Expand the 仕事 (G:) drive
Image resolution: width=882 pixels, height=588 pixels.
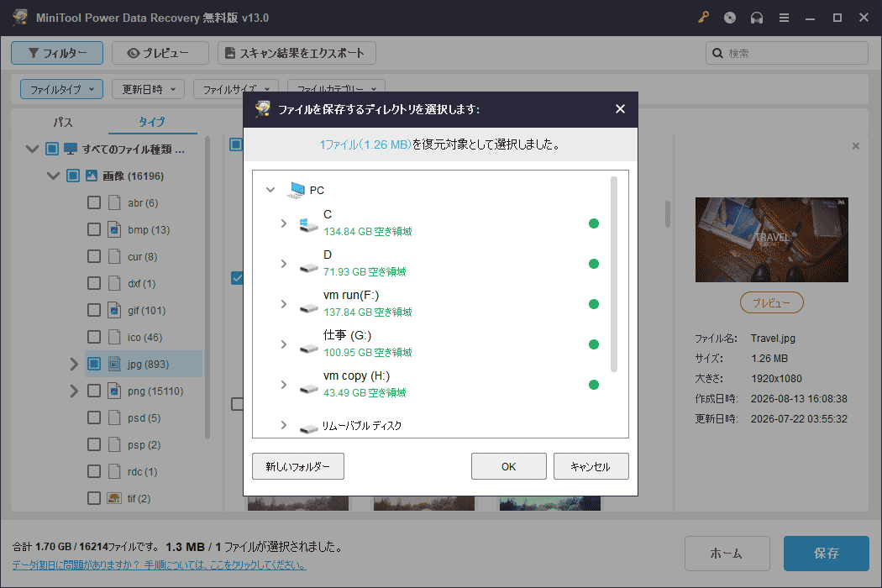(x=284, y=344)
